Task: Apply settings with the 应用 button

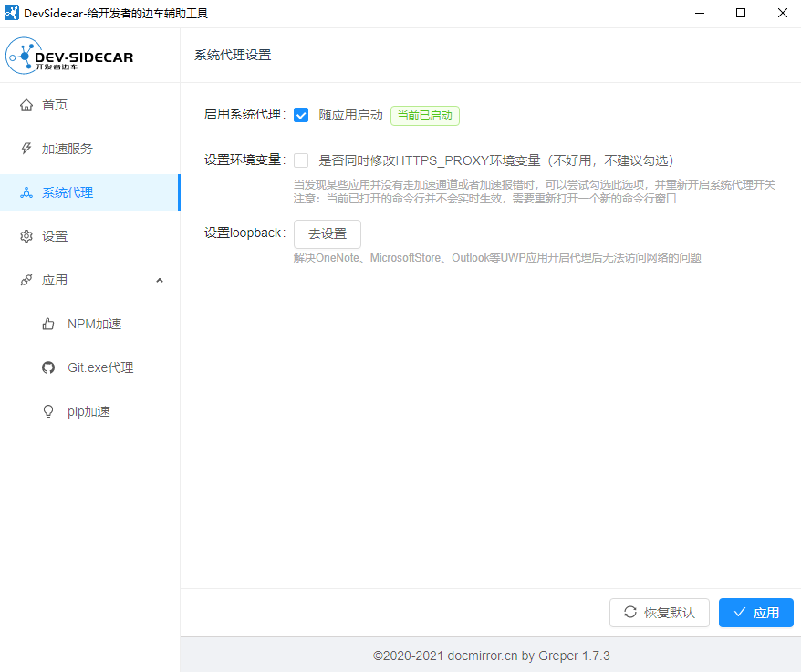Action: (x=756, y=612)
